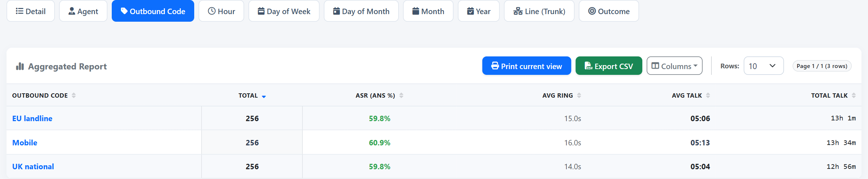
Task: Click the Mobile ASR value 60.9%
Action: tap(379, 143)
